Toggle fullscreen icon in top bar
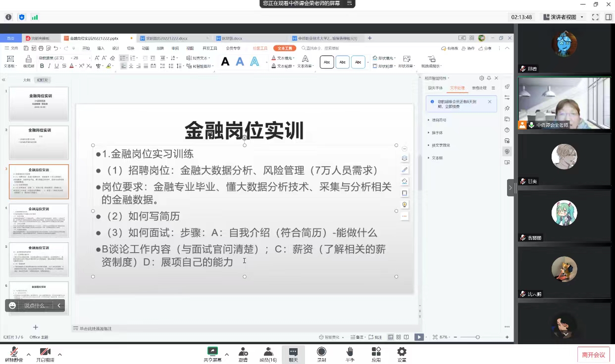This screenshot has height=364, width=615. coord(595,17)
